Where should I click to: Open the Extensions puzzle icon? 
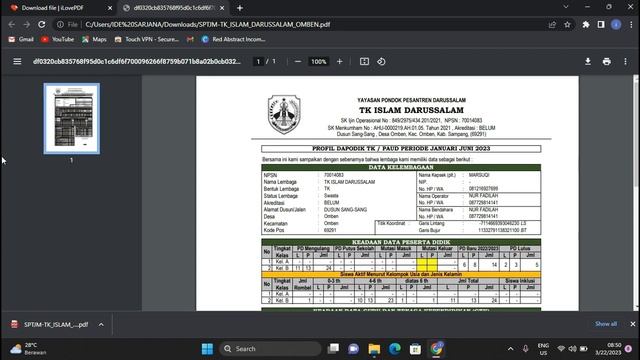click(x=586, y=24)
